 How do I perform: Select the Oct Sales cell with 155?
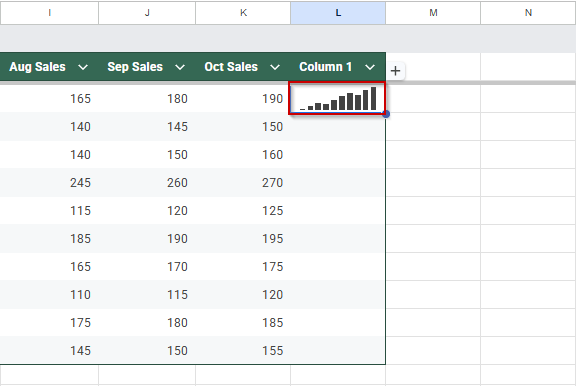(243, 350)
